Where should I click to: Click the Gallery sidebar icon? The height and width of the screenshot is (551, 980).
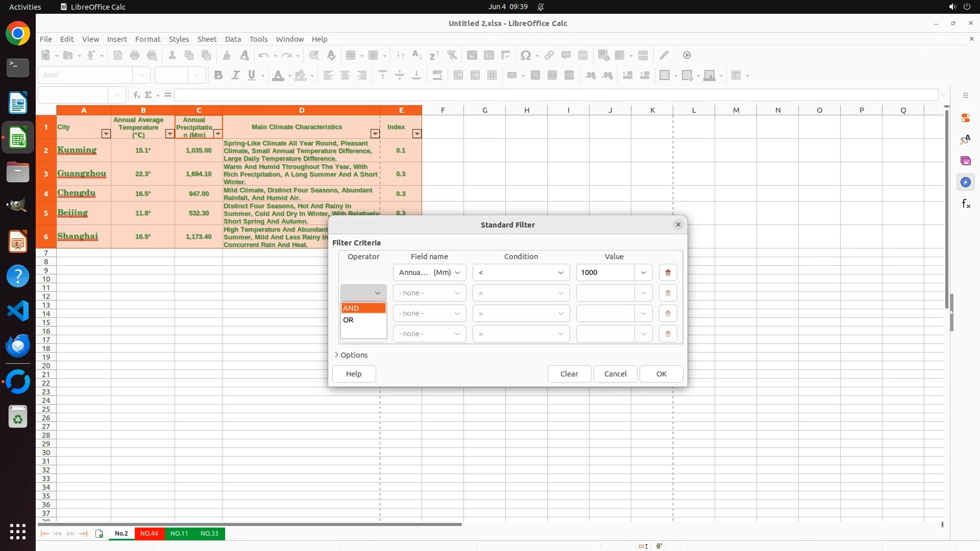pos(965,161)
